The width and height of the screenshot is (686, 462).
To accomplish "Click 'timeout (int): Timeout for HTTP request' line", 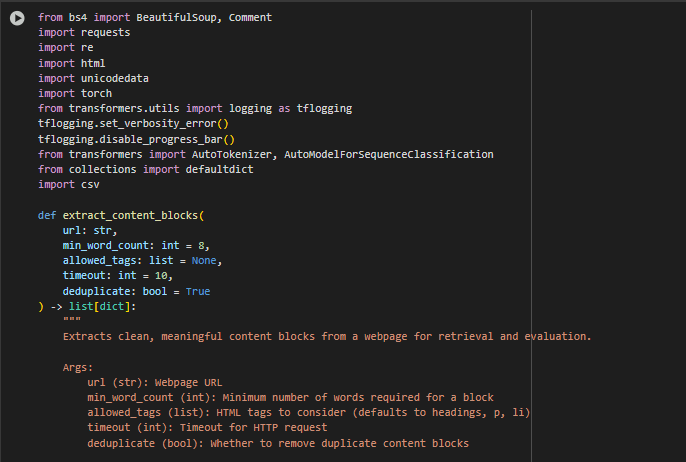I will (x=207, y=427).
